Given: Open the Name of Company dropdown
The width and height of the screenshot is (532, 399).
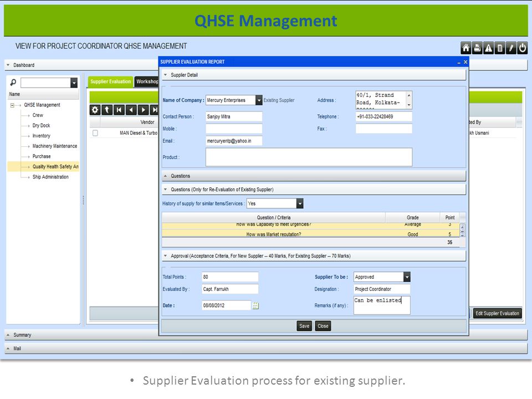Looking at the screenshot, I should pyautogui.click(x=259, y=100).
